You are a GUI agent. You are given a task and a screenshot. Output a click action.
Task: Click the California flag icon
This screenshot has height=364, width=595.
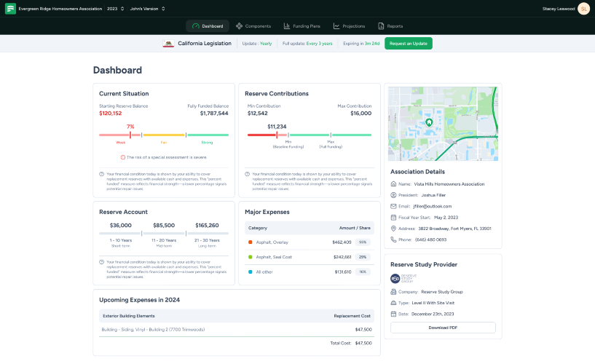[168, 44]
